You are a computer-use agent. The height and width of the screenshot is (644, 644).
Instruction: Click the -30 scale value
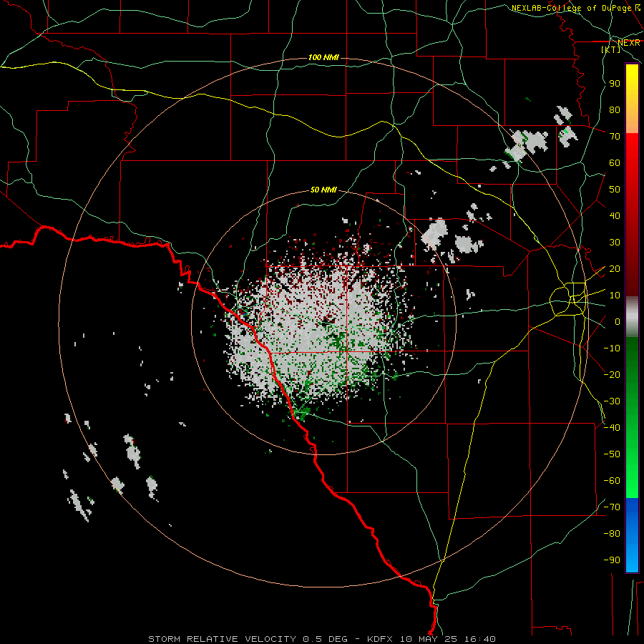[612, 401]
